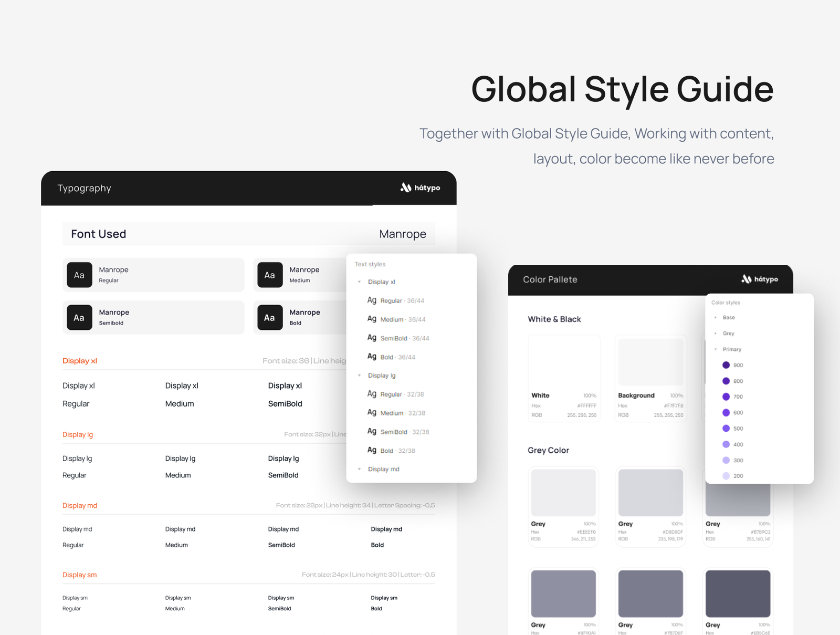Expand the Base color styles group

tap(716, 317)
